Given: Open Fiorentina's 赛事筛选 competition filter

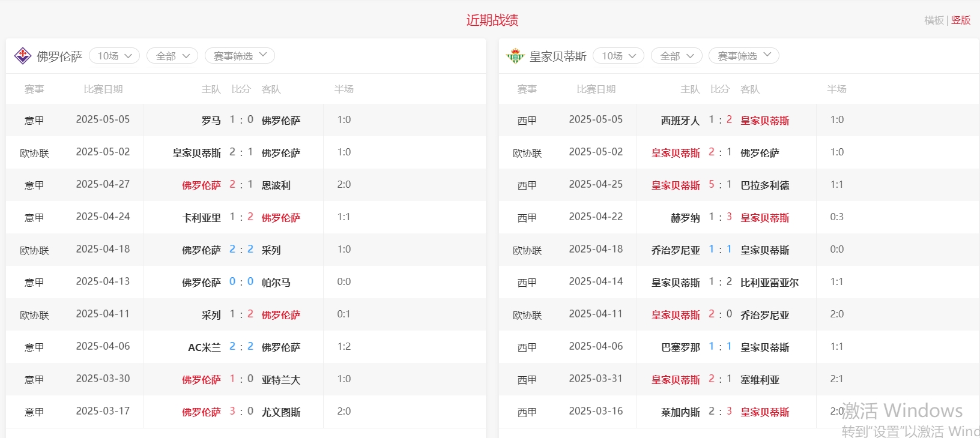Looking at the screenshot, I should [x=240, y=56].
